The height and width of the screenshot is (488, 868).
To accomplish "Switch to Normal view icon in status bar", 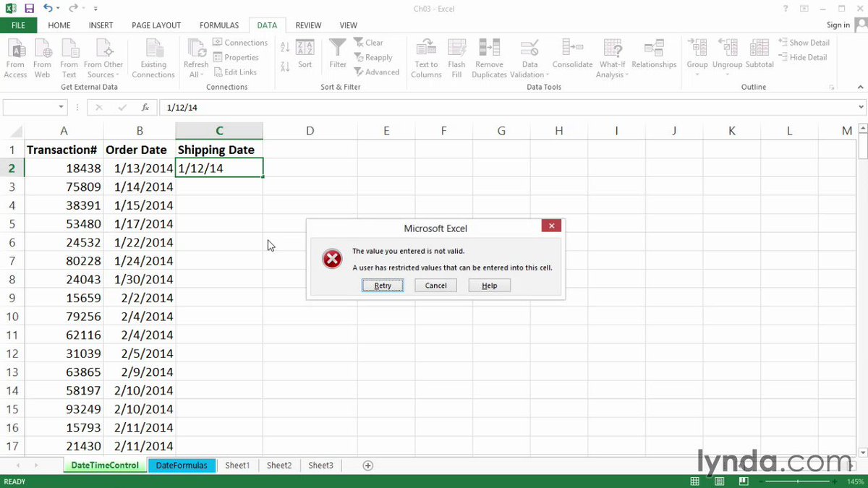I will [694, 481].
